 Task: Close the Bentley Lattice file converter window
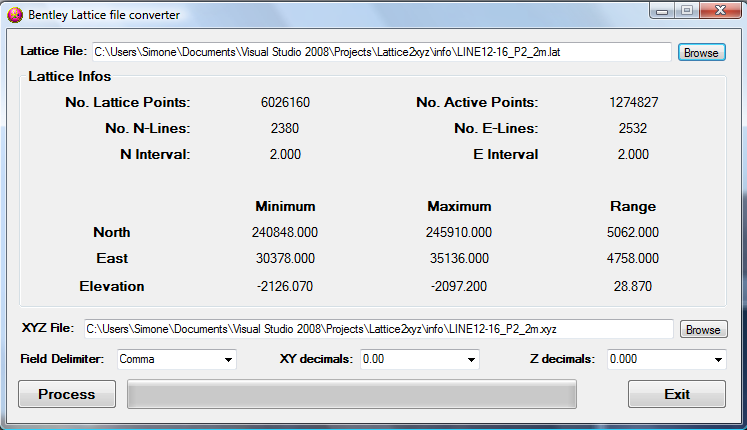pos(721,10)
